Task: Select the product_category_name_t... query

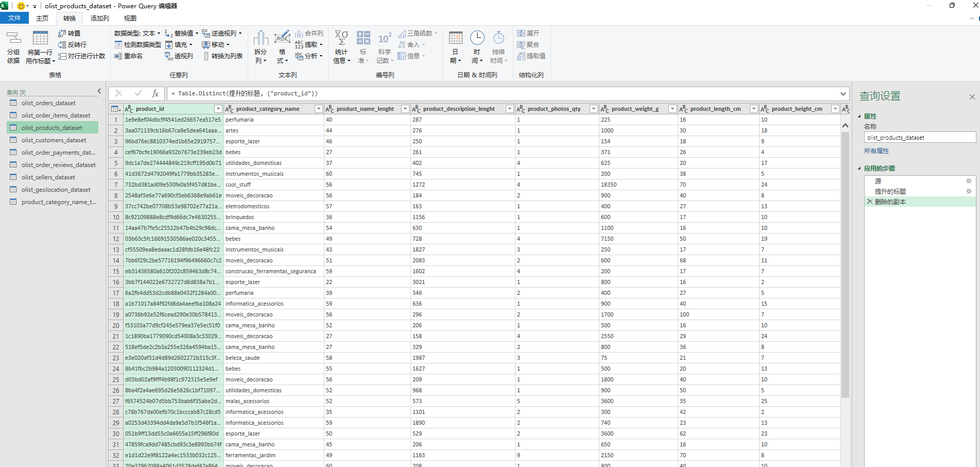Action: click(52, 202)
